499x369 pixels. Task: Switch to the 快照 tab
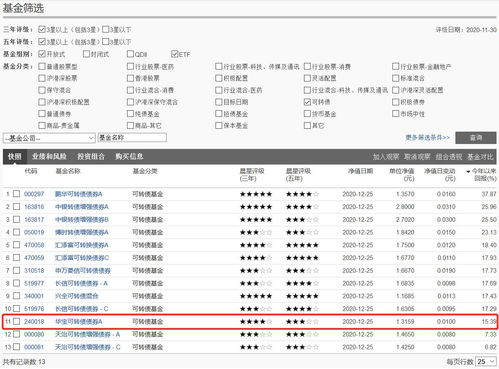(15, 156)
